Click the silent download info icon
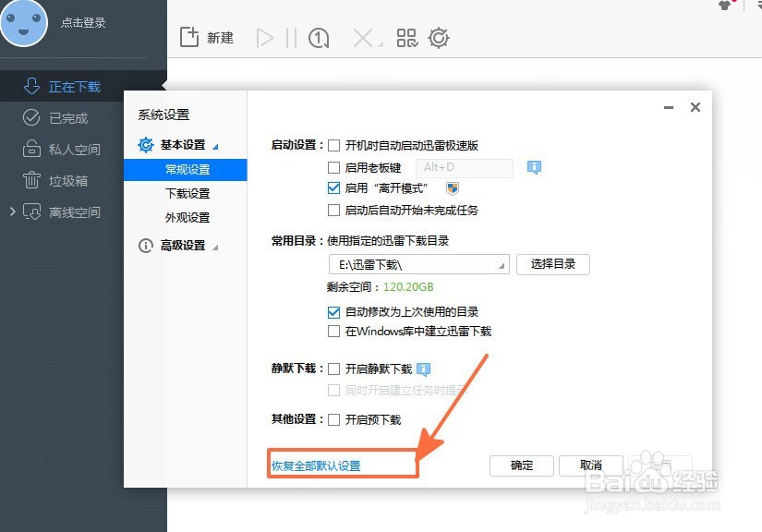 tap(424, 369)
